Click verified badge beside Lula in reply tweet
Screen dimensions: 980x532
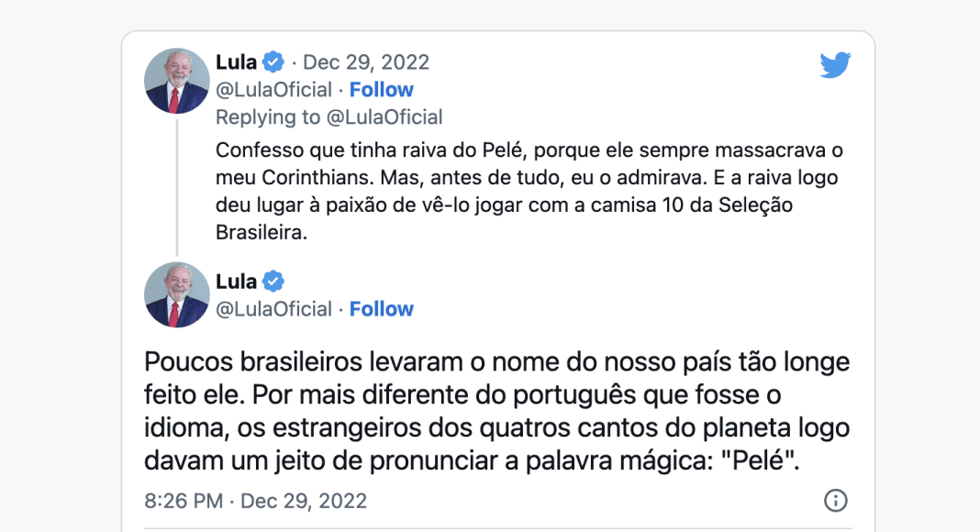[x=273, y=61]
